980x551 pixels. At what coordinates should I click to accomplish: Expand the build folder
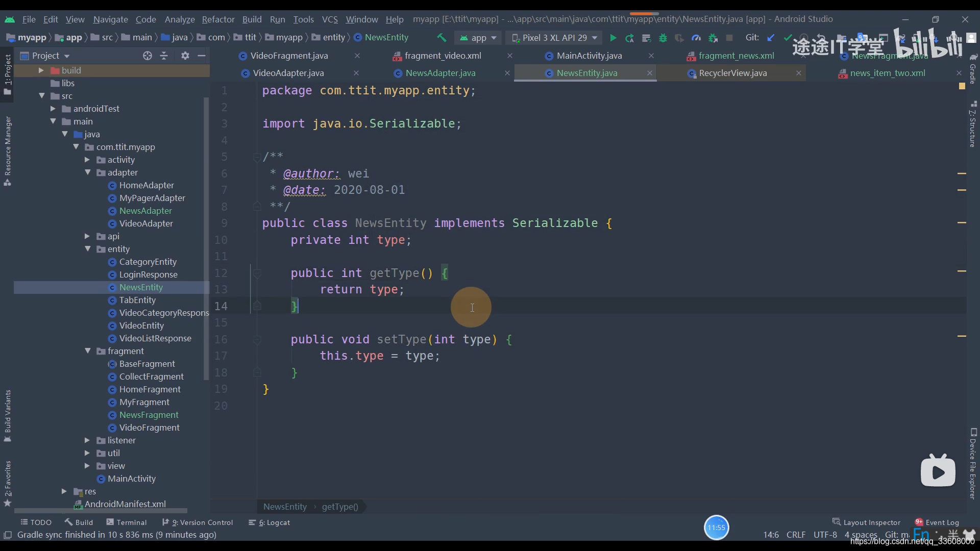pyautogui.click(x=41, y=70)
